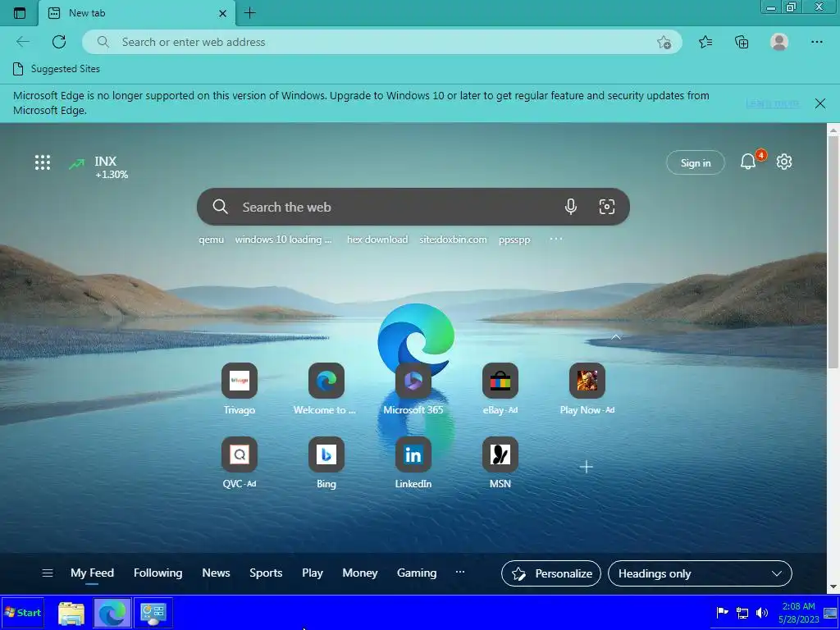Image resolution: width=840 pixels, height=630 pixels.
Task: Open the network tray icon
Action: click(742, 612)
